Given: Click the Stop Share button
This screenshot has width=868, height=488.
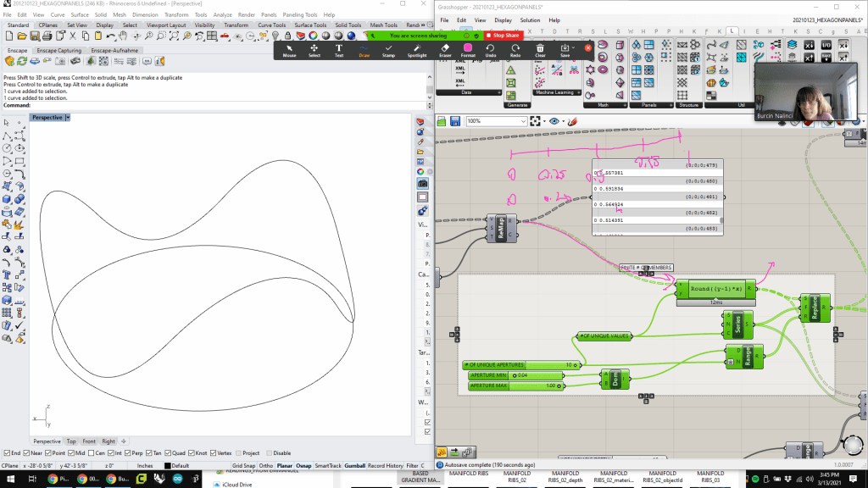Looking at the screenshot, I should (503, 36).
